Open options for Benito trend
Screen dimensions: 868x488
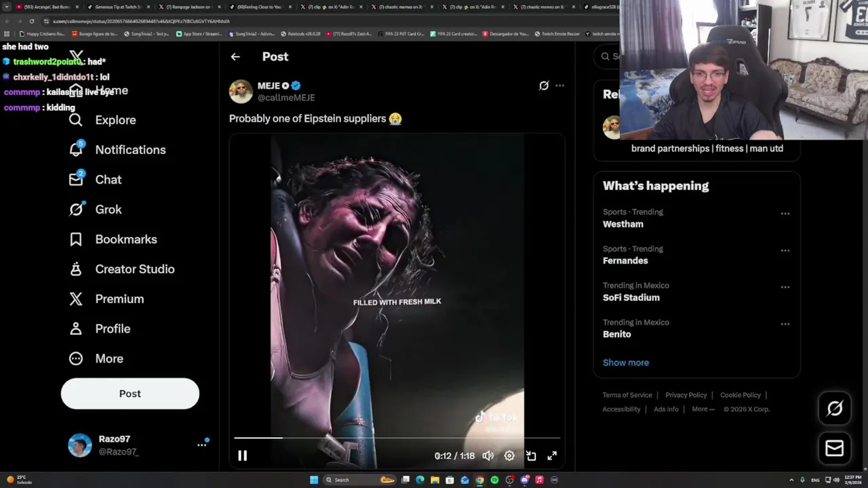785,323
